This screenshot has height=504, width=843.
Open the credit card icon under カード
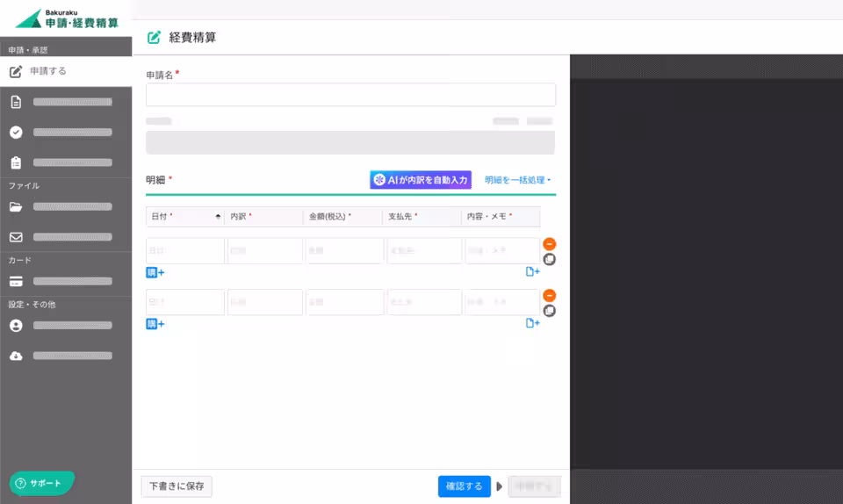coord(16,282)
